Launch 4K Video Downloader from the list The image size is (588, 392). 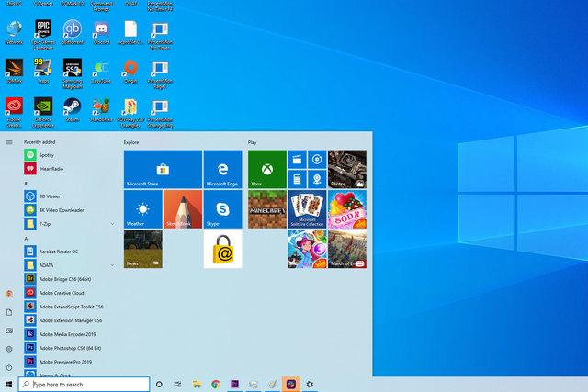(x=70, y=210)
